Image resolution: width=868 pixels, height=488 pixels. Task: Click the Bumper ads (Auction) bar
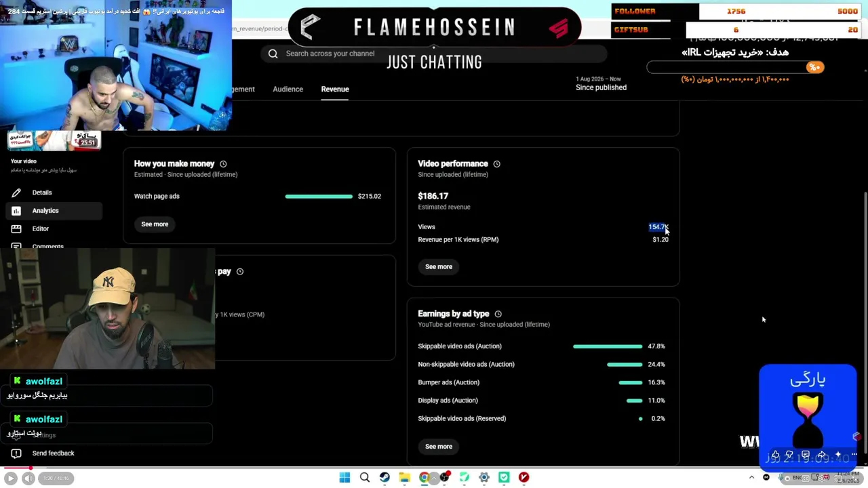(x=631, y=382)
